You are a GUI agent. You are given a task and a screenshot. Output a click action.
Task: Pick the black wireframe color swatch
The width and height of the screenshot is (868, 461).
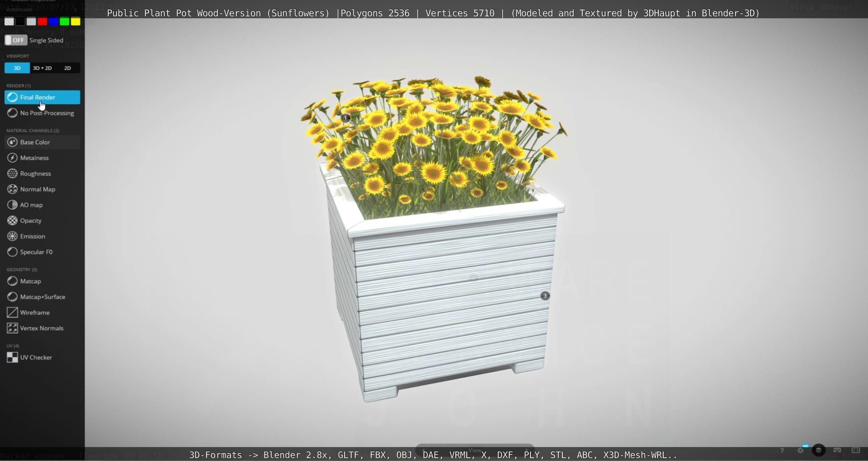pos(20,22)
